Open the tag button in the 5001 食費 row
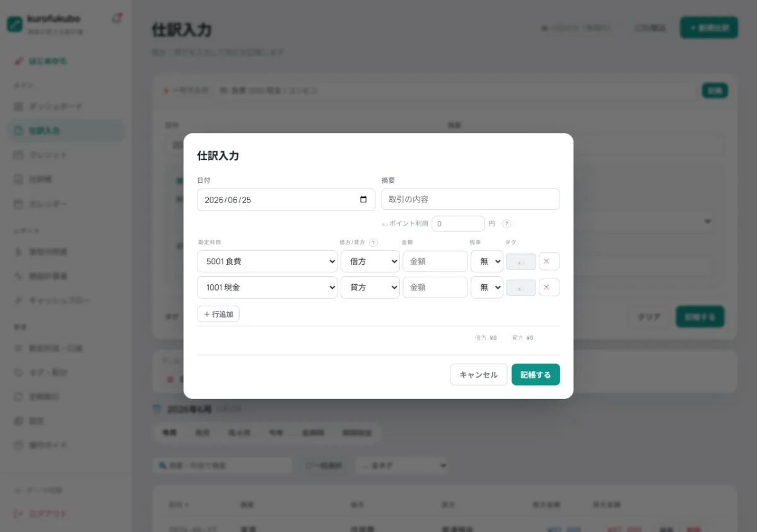 [521, 262]
